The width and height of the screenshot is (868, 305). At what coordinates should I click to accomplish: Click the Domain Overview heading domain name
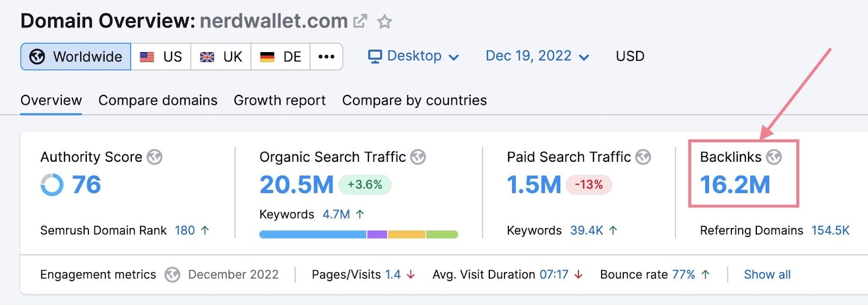(274, 21)
